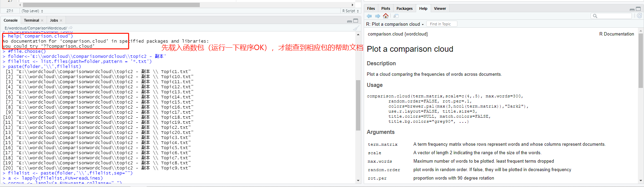Viewport: 644px width, 187px height.
Task: Click the 'random.order' argument name
Action: (x=384, y=170)
